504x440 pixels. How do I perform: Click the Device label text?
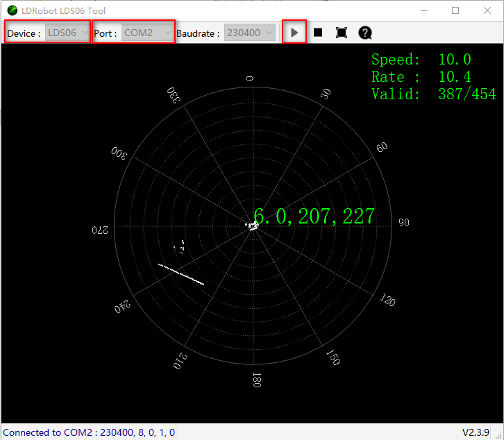[24, 33]
